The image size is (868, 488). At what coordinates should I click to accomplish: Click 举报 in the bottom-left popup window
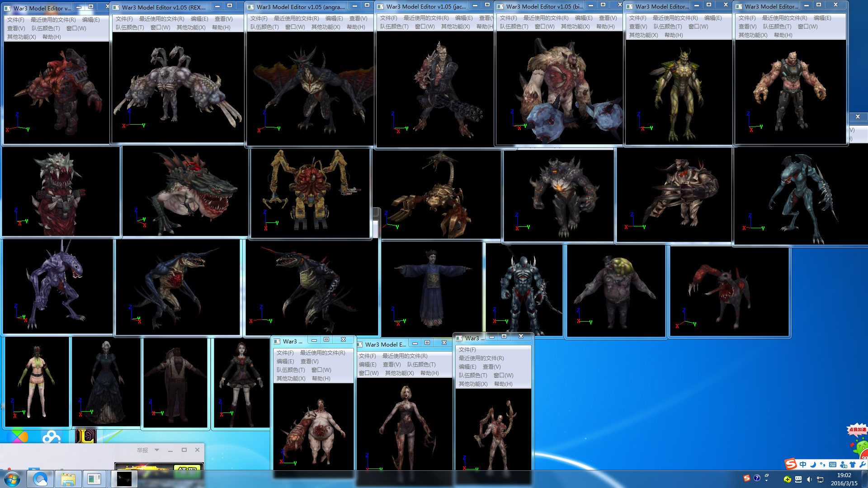tap(142, 450)
